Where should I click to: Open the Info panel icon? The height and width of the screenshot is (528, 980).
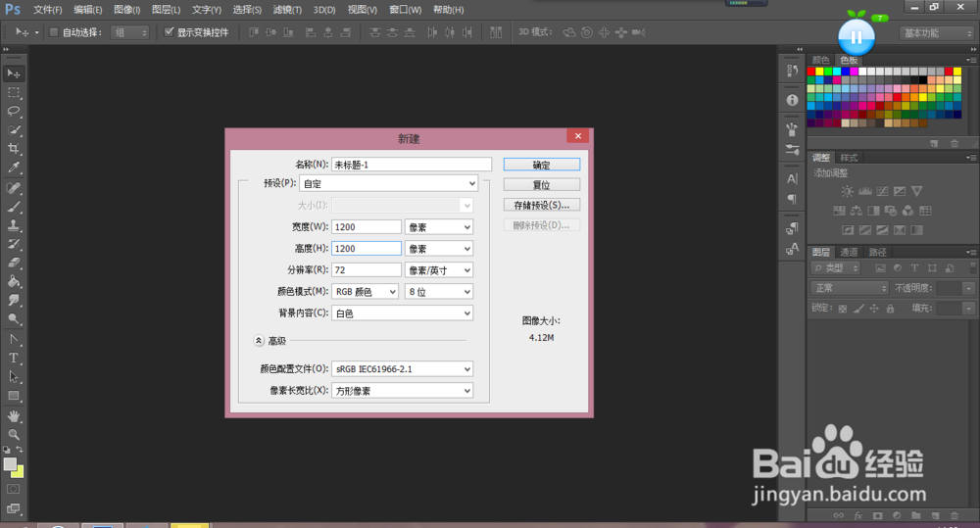tap(792, 100)
